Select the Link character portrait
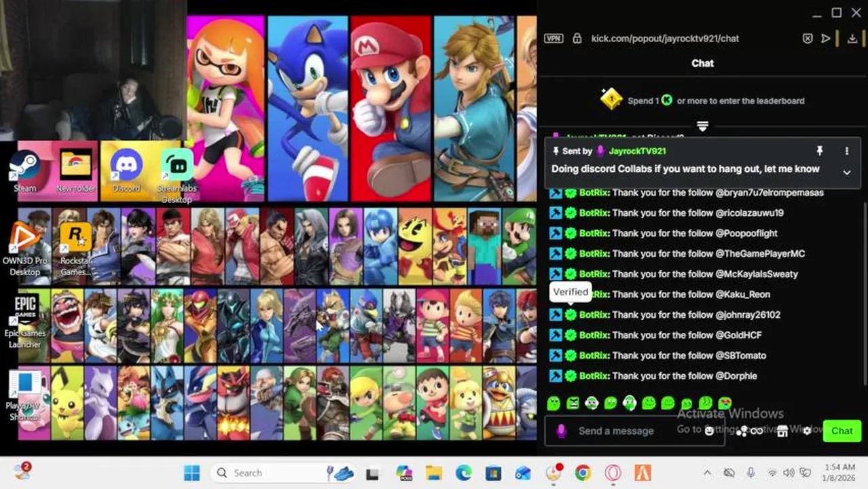This screenshot has width=868, height=489. (474, 109)
